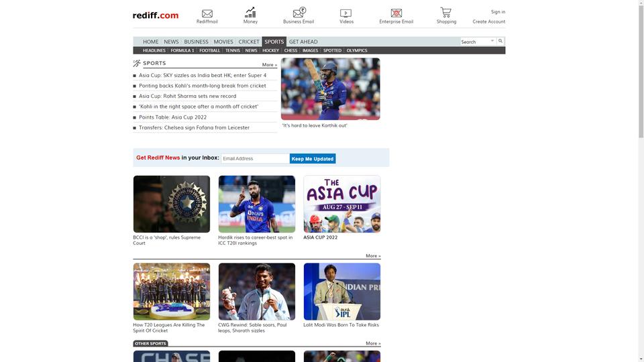644x362 pixels.
Task: Select HEADLINES in the sub-menu
Action: 154,50
